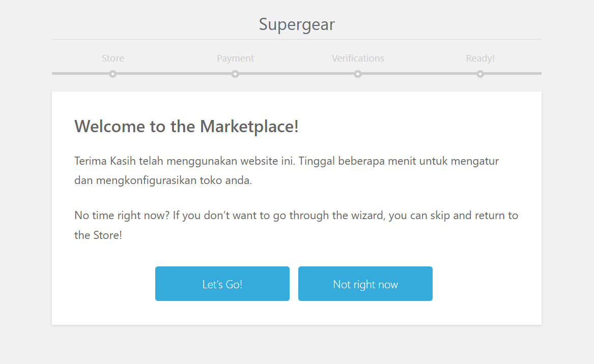The image size is (594, 364).
Task: Select the Ready! step circle marker
Action: pyautogui.click(x=480, y=74)
